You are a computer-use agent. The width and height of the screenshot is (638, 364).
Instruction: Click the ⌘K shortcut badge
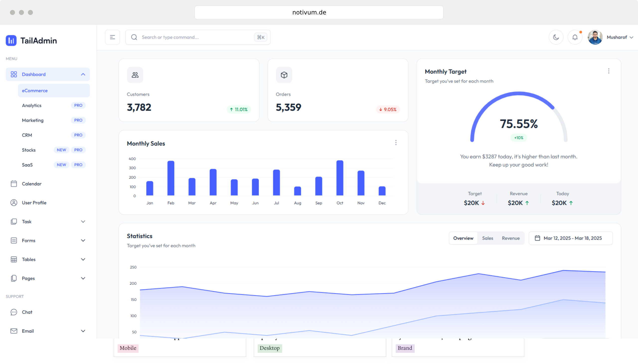pos(260,37)
